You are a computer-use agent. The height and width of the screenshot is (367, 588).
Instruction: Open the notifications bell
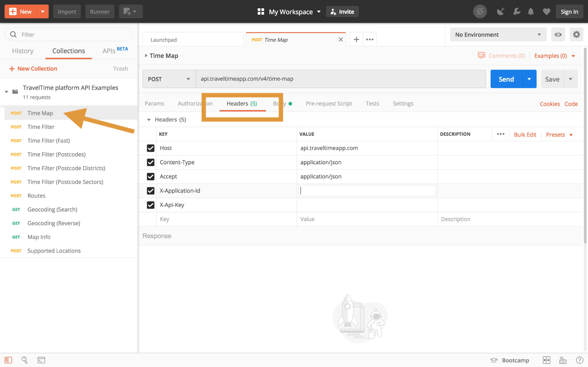point(531,11)
